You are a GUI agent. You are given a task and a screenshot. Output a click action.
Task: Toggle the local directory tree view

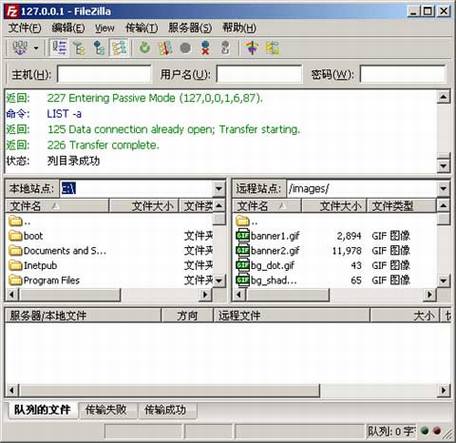(79, 48)
